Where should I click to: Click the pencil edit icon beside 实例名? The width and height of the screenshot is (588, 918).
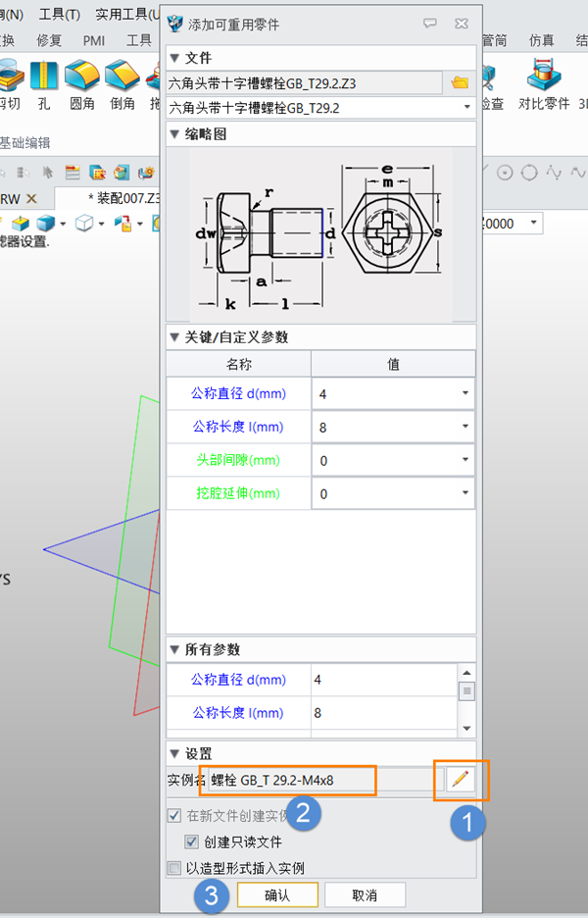pyautogui.click(x=461, y=780)
